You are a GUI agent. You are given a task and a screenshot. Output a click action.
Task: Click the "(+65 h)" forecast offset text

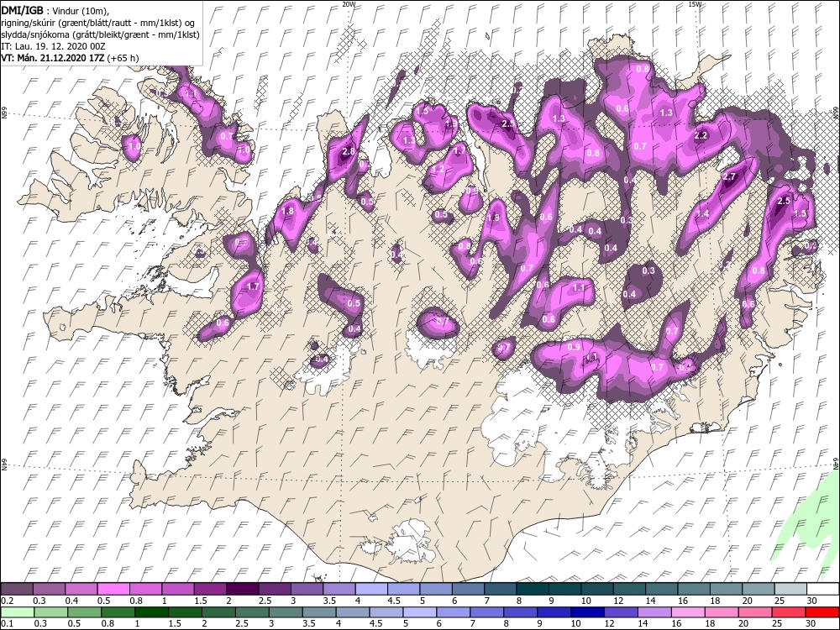tap(123, 58)
